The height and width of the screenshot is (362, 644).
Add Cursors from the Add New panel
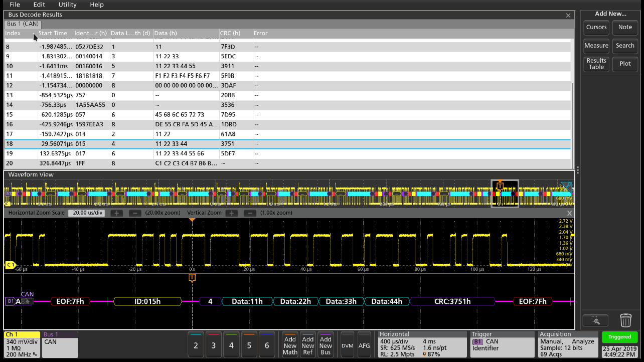coord(596,27)
